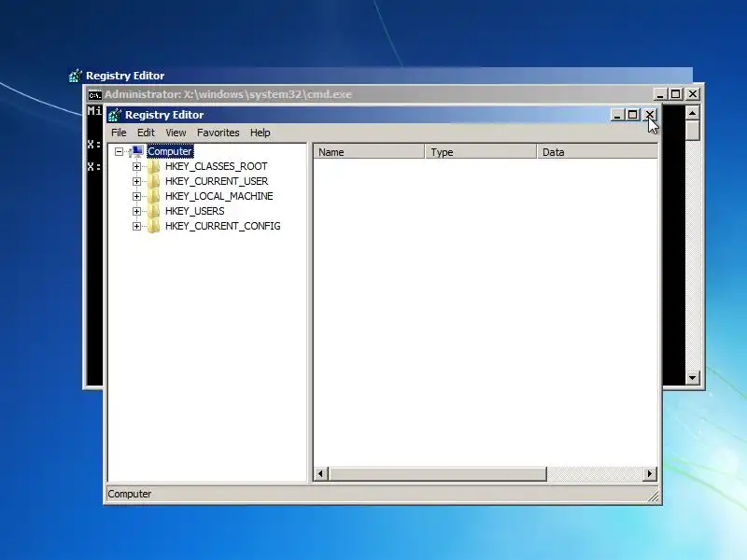Click the HKEY_LOCAL_MACHINE folder icon

[154, 196]
